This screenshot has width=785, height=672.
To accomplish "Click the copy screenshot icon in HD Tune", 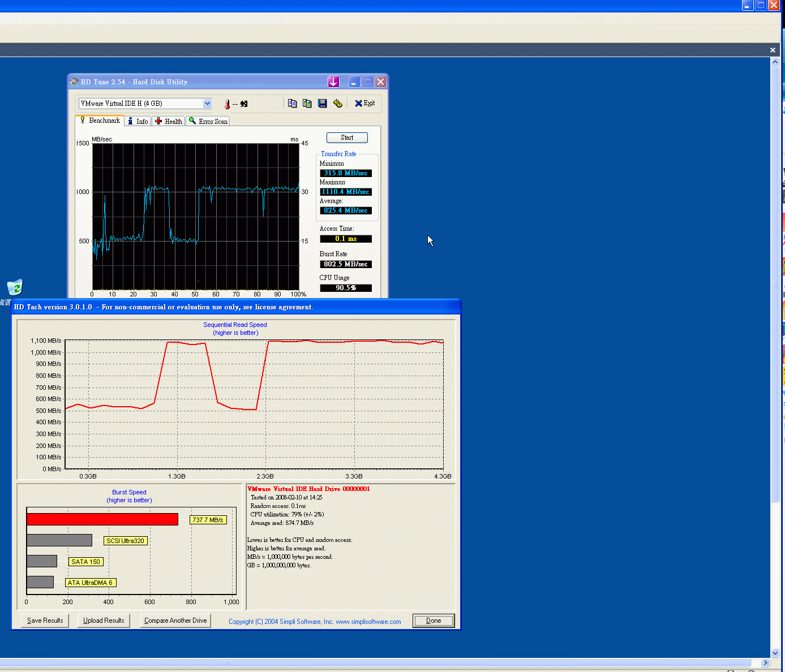I will click(x=307, y=104).
